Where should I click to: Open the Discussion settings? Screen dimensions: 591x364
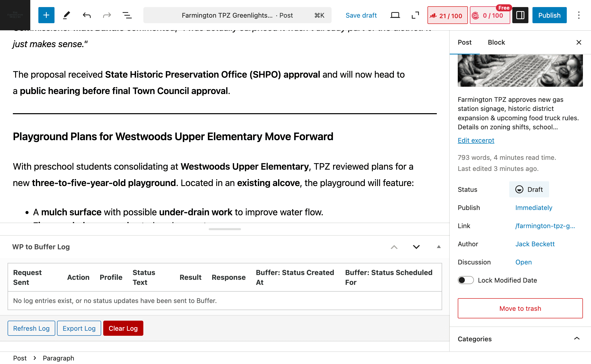[x=523, y=262]
